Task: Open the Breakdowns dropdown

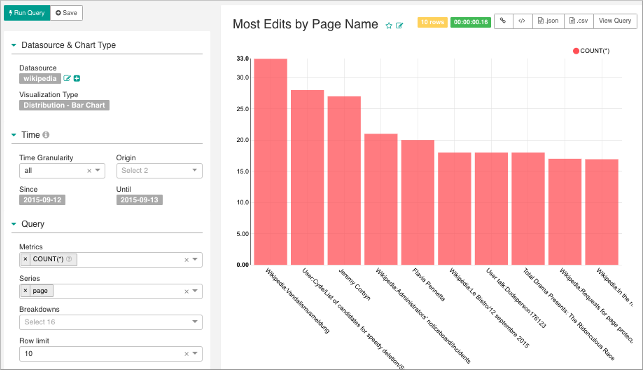Action: (x=111, y=322)
